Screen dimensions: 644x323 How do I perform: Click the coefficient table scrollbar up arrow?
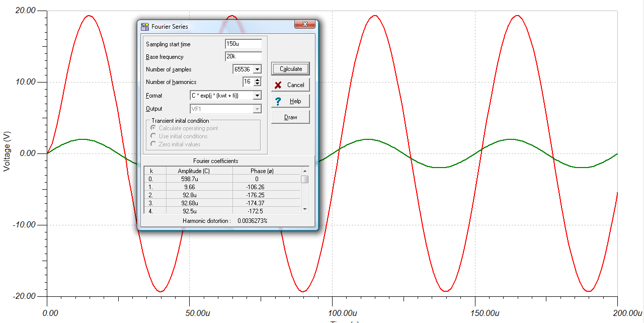[x=304, y=171]
